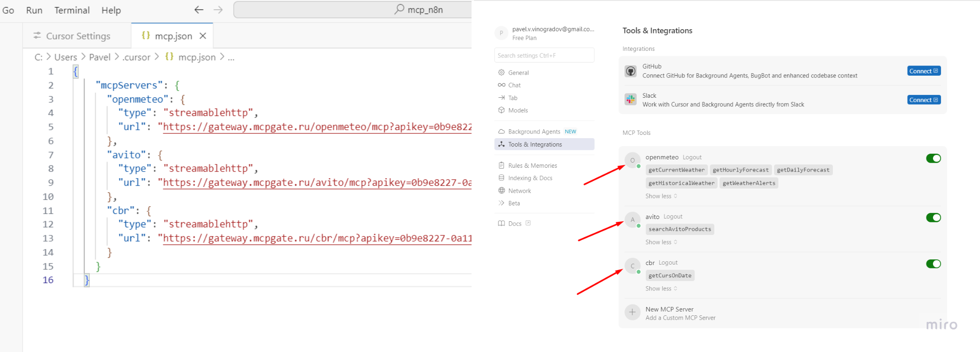
Task: Click the search magnifier icon in command bar
Action: [399, 9]
